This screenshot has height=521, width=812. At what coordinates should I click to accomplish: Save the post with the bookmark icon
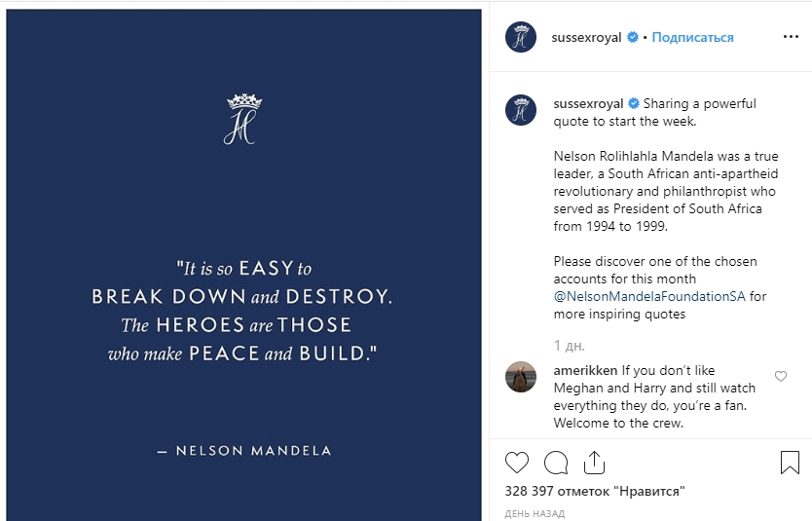point(790,462)
